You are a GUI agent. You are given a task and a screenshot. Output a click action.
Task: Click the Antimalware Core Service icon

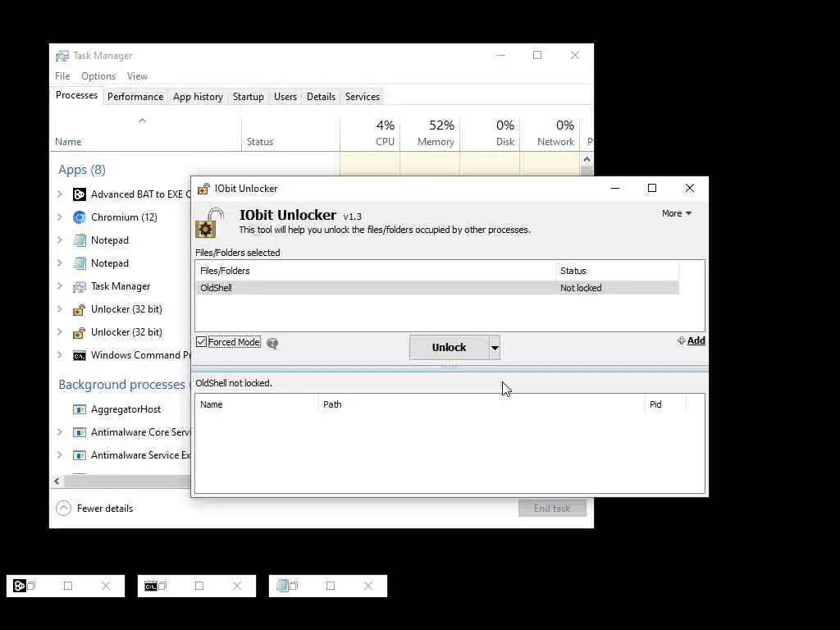click(80, 432)
